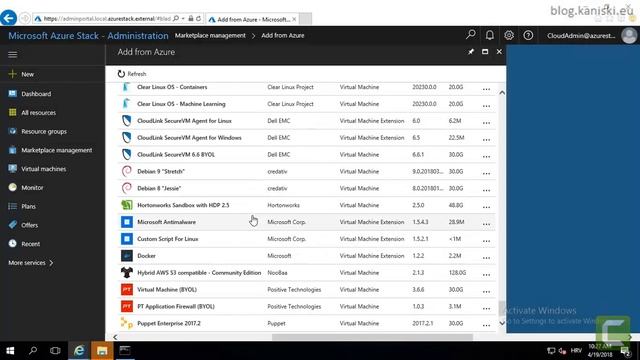The height and width of the screenshot is (360, 640).
Task: Expand More services in the sidebar
Action: 31,262
